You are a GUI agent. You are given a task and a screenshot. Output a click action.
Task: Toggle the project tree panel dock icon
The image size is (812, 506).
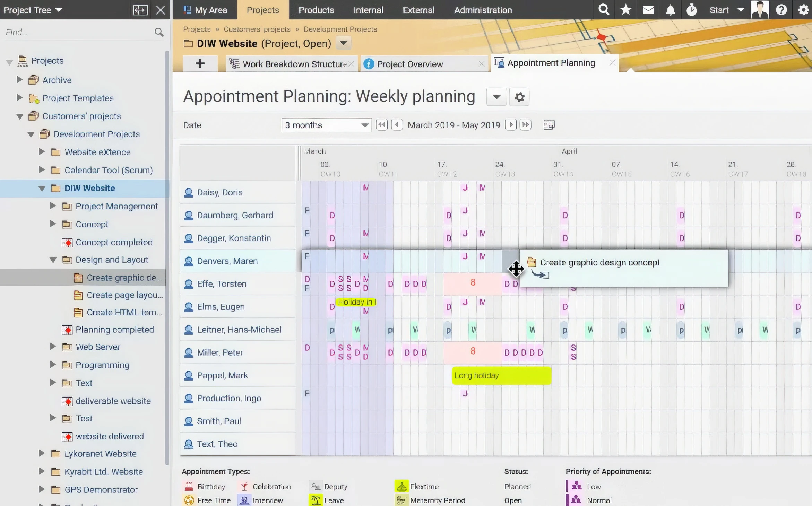tap(140, 10)
